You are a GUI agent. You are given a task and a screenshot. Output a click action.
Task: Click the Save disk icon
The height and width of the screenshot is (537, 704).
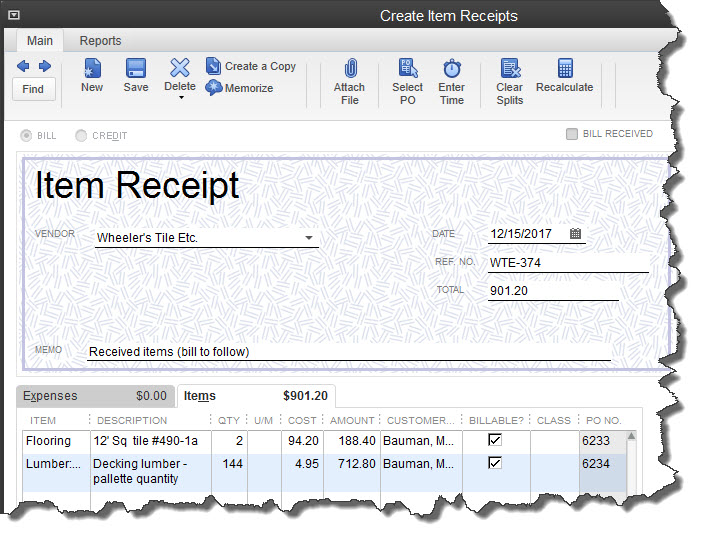[x=136, y=68]
